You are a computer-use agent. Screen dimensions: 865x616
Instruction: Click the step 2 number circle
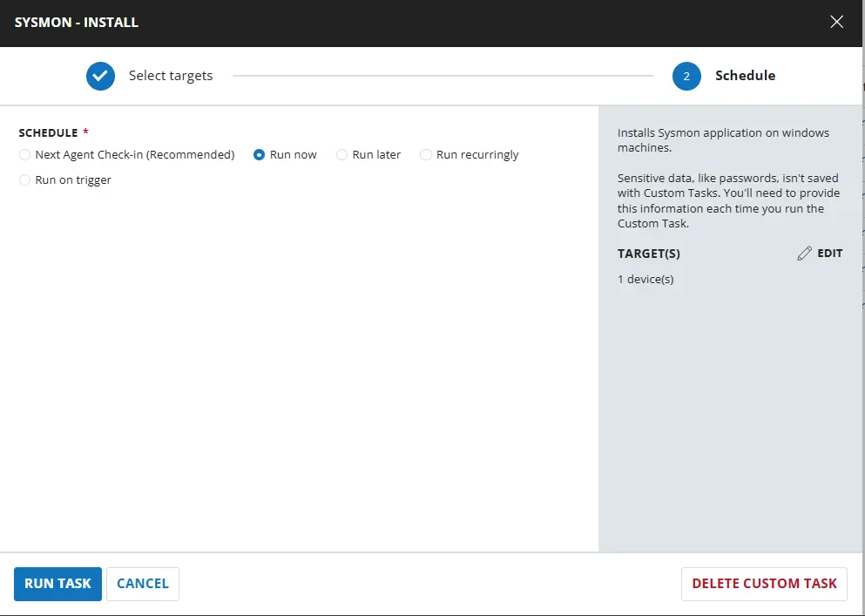point(686,76)
